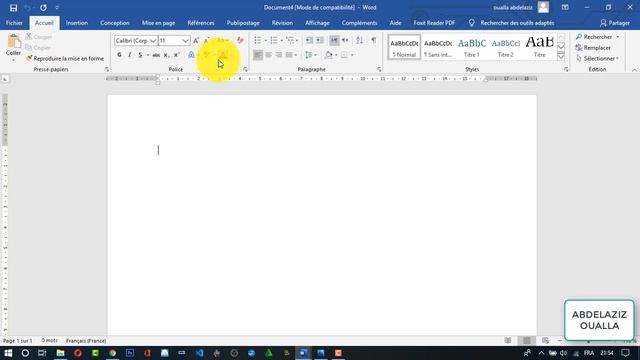The height and width of the screenshot is (360, 640).
Task: Increase the paragraph indent
Action: 320,40
